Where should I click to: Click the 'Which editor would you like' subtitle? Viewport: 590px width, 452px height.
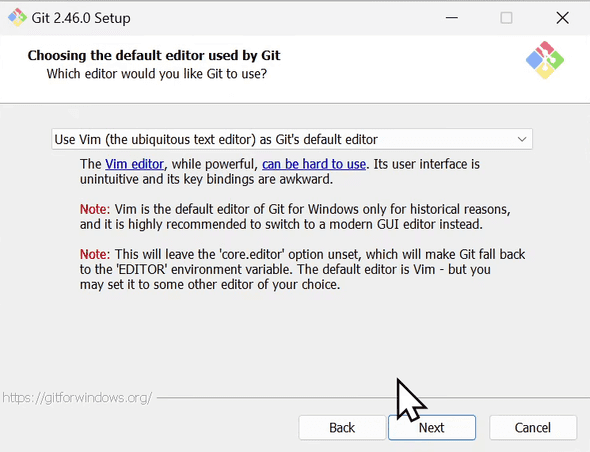(157, 74)
